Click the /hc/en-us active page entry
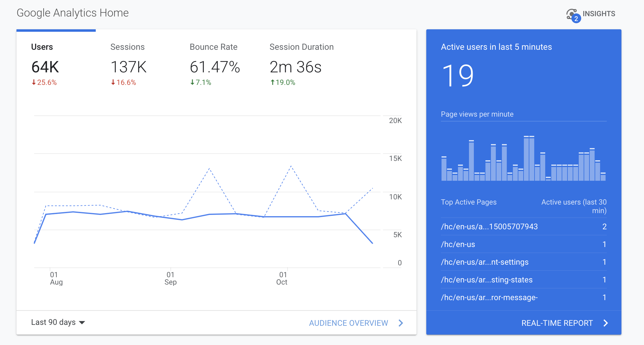Viewport: 644px width, 345px height. [x=458, y=244]
